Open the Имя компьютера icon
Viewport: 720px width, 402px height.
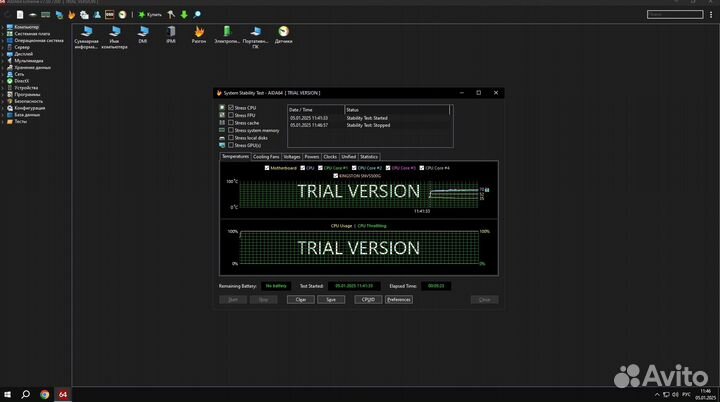[115, 33]
